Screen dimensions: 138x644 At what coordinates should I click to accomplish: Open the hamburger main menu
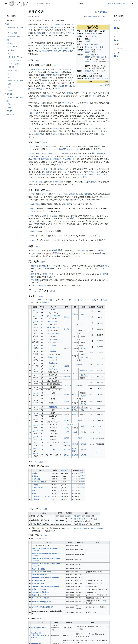6,4
